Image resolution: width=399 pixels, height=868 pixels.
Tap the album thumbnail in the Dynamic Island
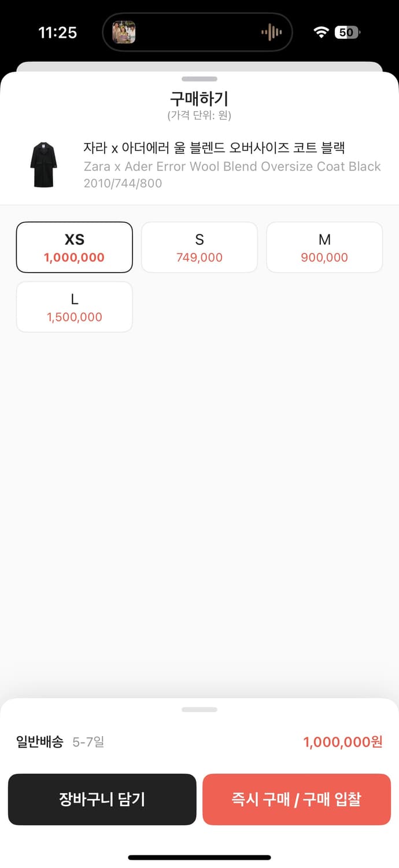pos(124,32)
